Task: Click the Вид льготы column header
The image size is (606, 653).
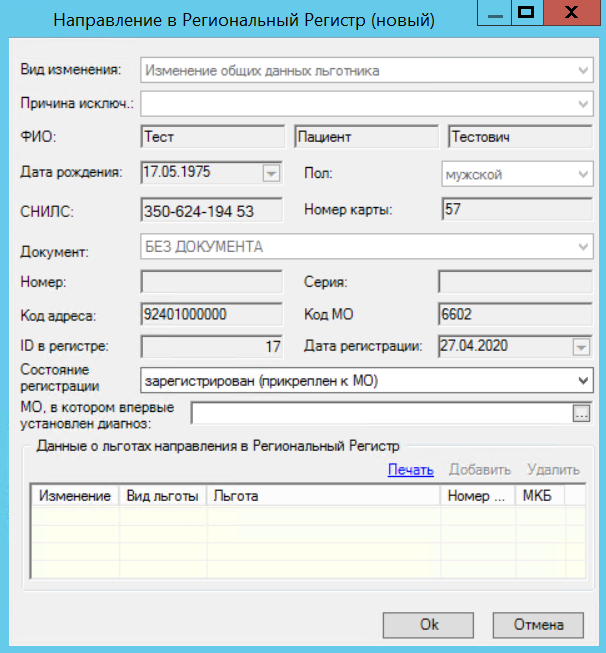Action: [x=162, y=496]
